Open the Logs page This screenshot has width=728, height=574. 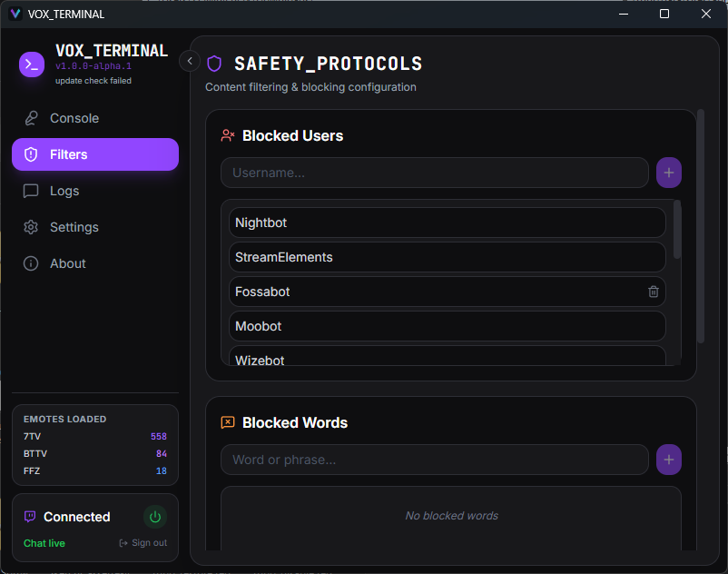pos(95,191)
